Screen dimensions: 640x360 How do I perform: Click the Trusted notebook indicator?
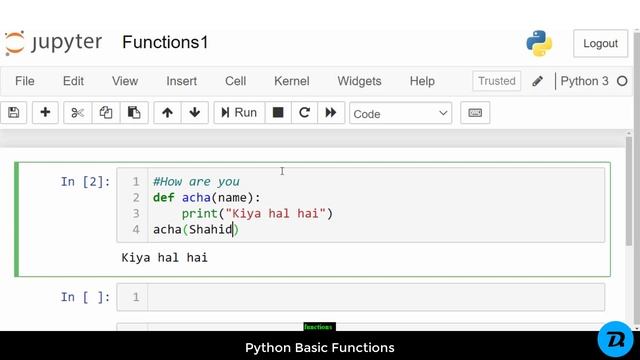pyautogui.click(x=496, y=81)
